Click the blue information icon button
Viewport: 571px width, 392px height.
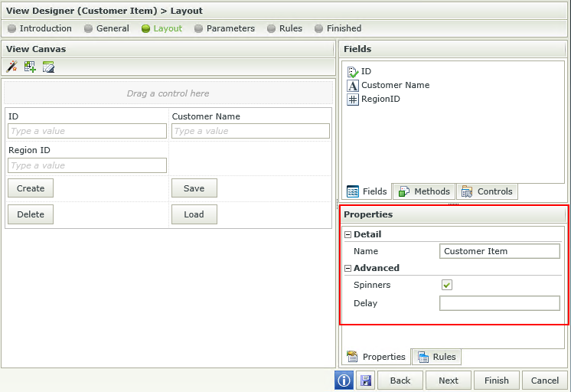(344, 381)
